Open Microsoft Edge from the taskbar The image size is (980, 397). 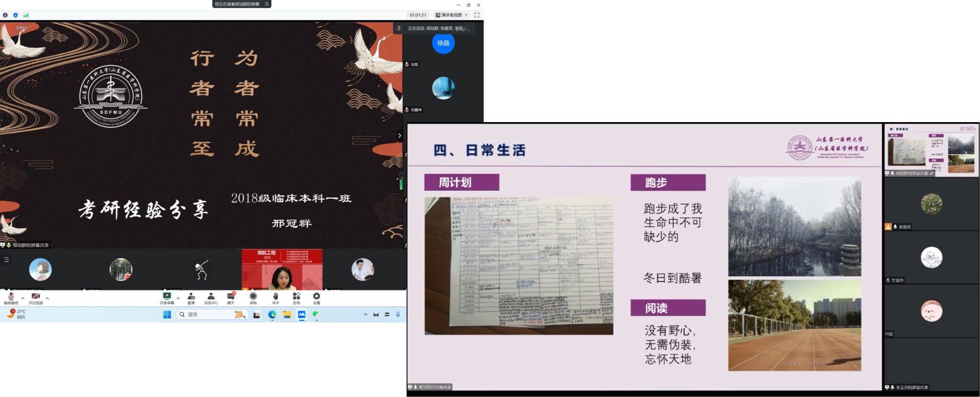tap(272, 315)
